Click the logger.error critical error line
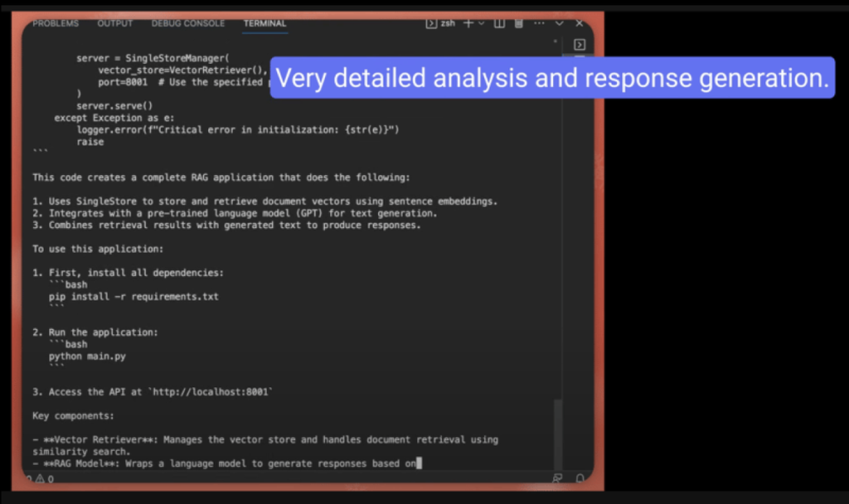This screenshot has width=849, height=504. pyautogui.click(x=238, y=130)
